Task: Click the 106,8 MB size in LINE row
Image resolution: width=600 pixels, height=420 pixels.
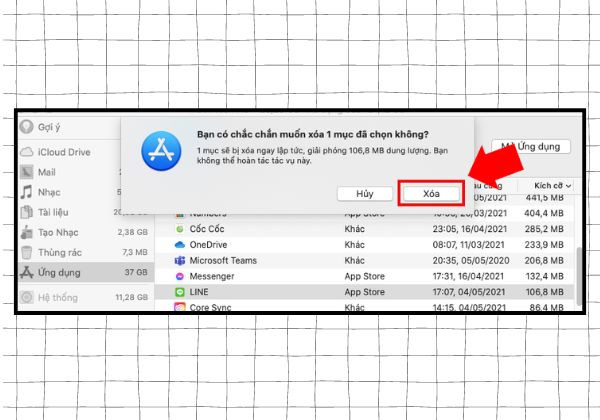Action: point(544,292)
